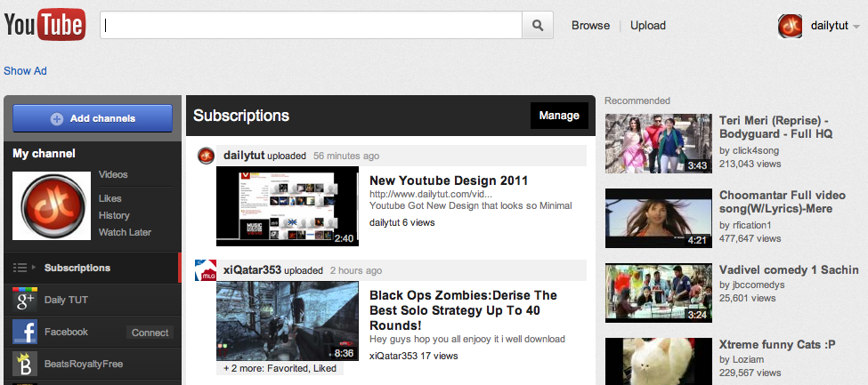The height and width of the screenshot is (385, 868).
Task: Click inside the YouTube search field
Action: point(311,26)
